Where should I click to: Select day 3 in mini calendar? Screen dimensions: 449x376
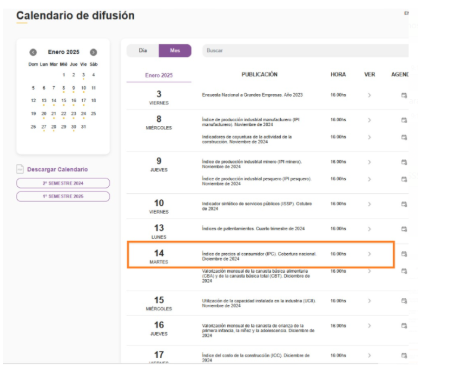click(84, 75)
